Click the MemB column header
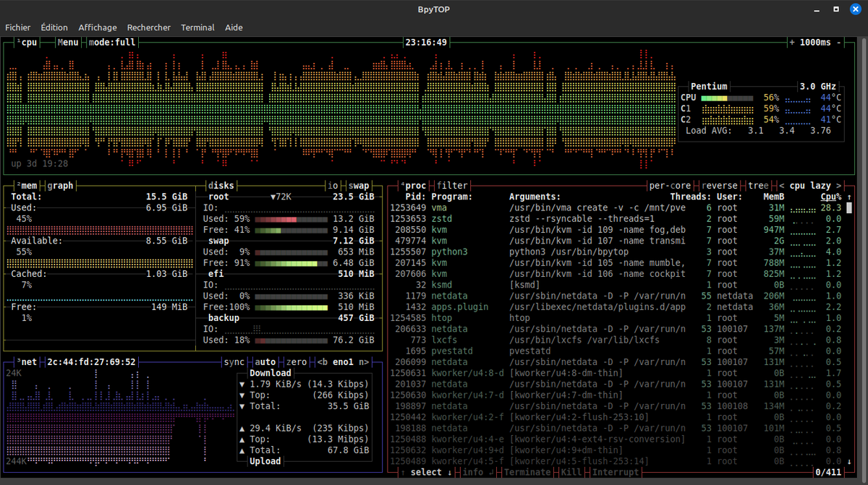Image resolution: width=868 pixels, height=485 pixels. [x=774, y=197]
